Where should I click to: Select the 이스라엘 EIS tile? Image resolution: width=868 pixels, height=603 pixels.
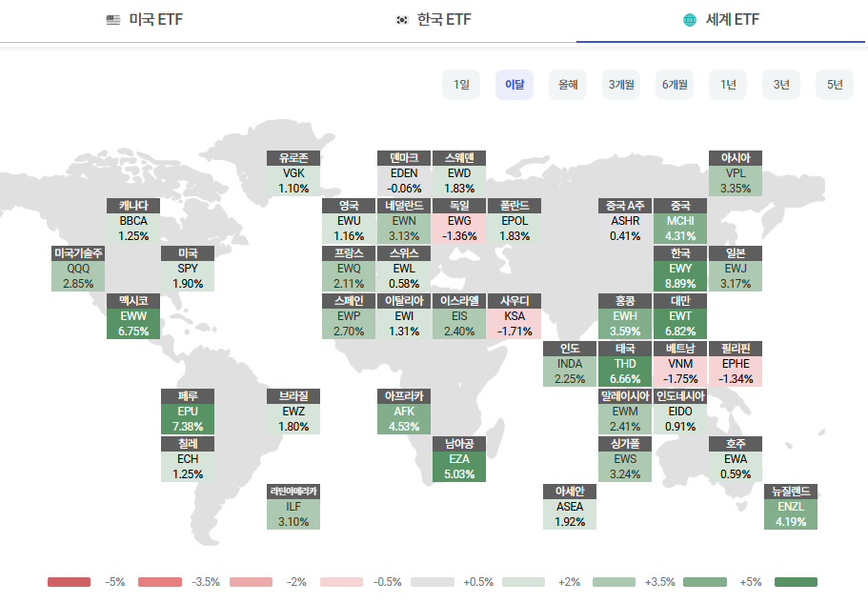tap(459, 316)
